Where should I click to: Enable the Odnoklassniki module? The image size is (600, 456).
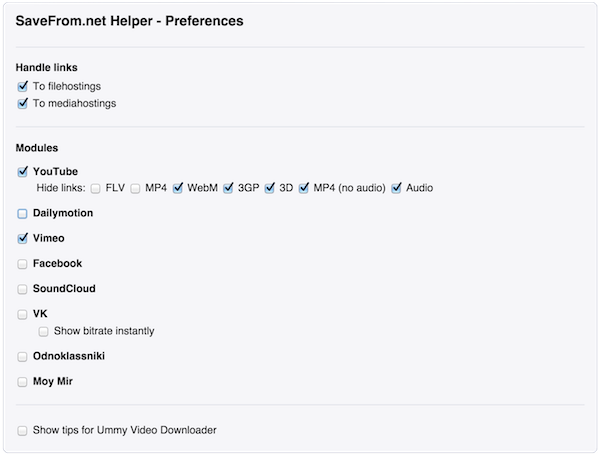[x=23, y=357]
